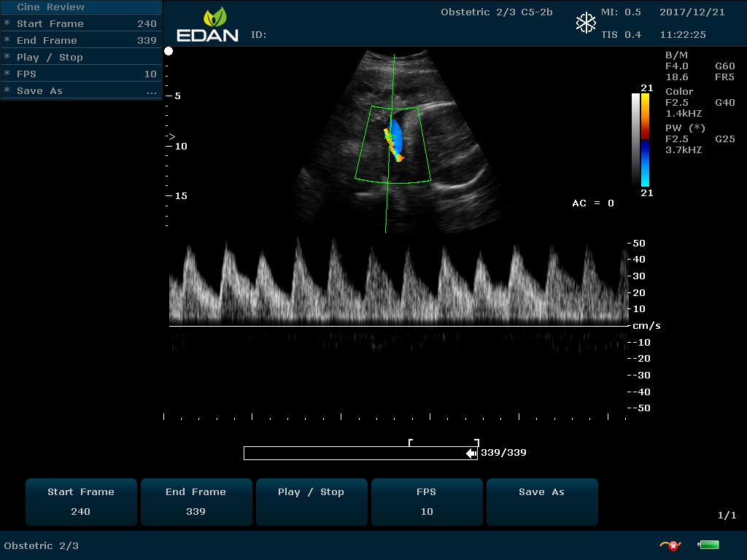Click the focus depth arrow marker
This screenshot has width=747, height=560.
point(170,136)
